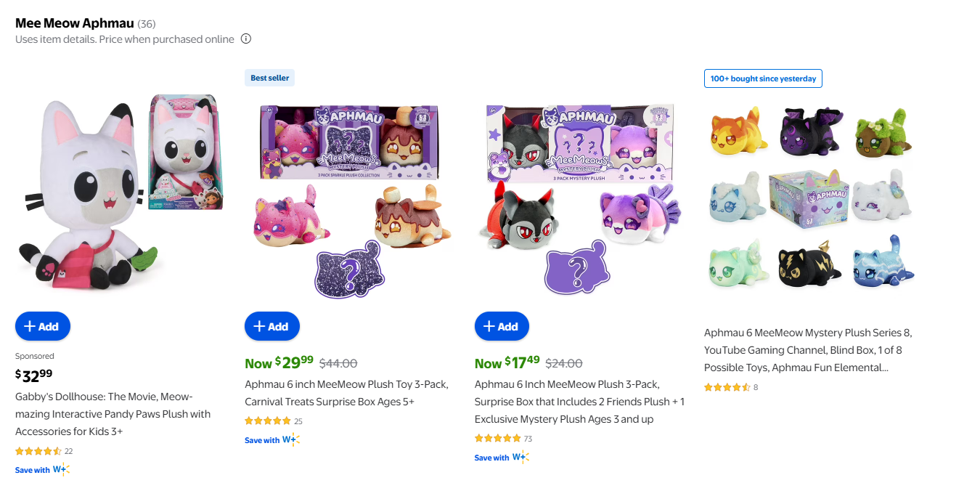This screenshot has width=980, height=491.
Task: Click the price info icon beside 'purchased online'
Action: pyautogui.click(x=246, y=39)
